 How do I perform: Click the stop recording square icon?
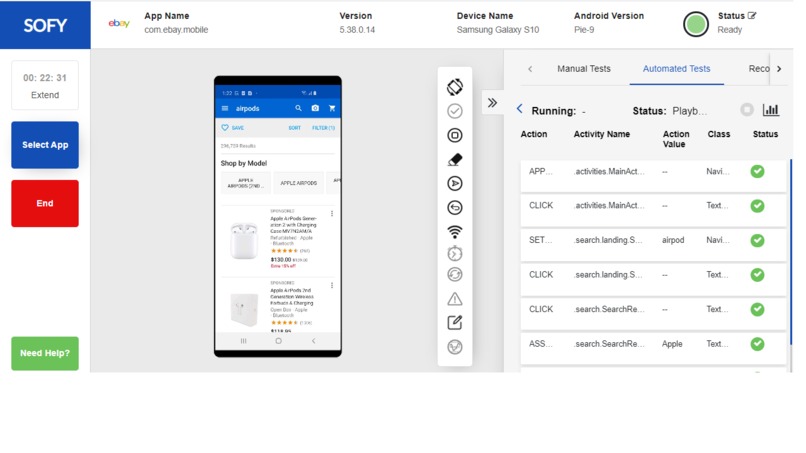coord(454,135)
